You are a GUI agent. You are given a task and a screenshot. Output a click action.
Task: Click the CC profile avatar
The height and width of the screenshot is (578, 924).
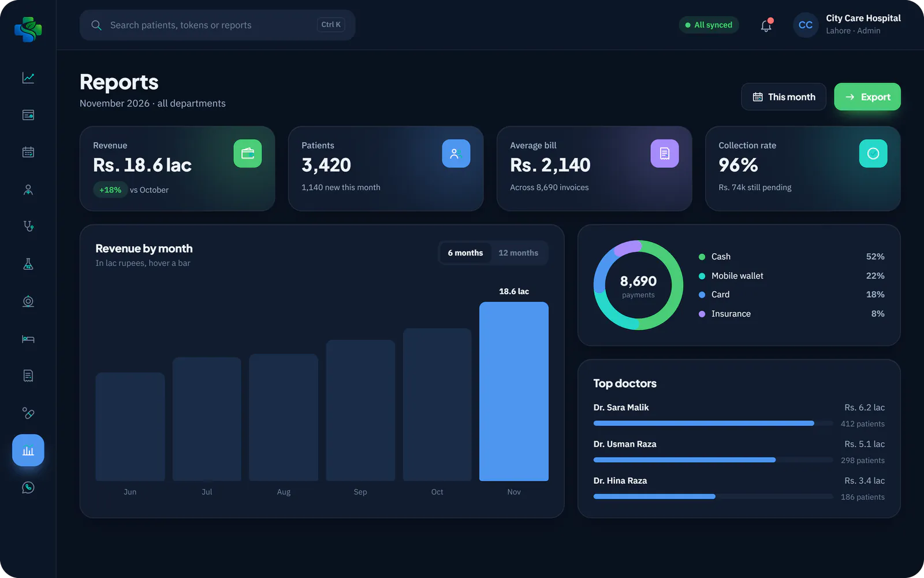(x=806, y=25)
